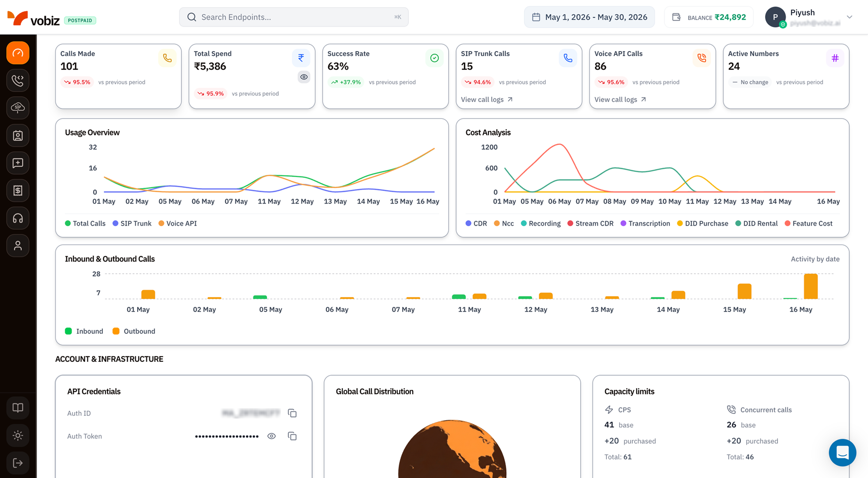Click the search magnifier icon
This screenshot has height=478, width=868.
click(x=192, y=17)
